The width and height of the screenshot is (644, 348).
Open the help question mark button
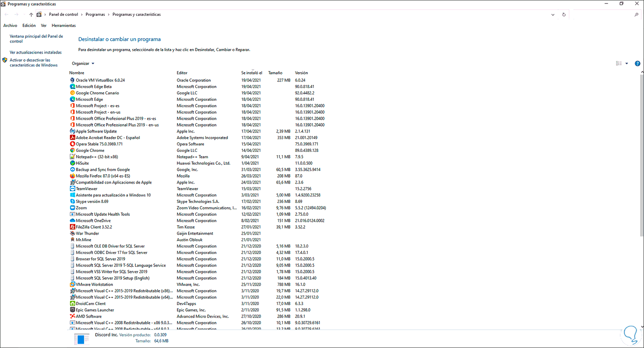coord(637,64)
